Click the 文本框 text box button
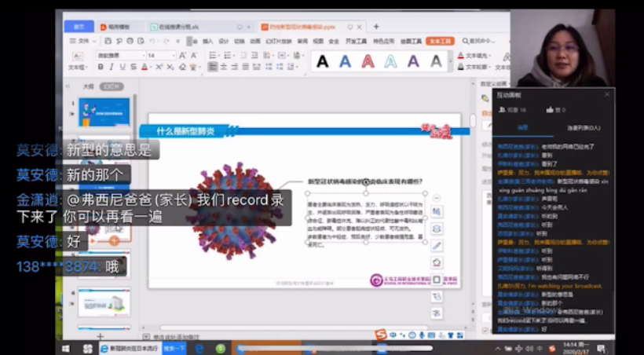 tap(79, 62)
